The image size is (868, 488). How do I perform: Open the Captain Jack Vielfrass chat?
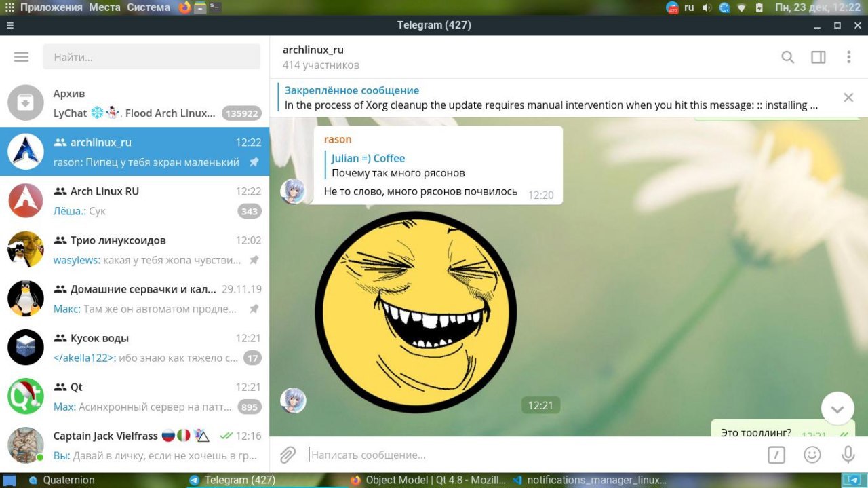pyautogui.click(x=134, y=445)
